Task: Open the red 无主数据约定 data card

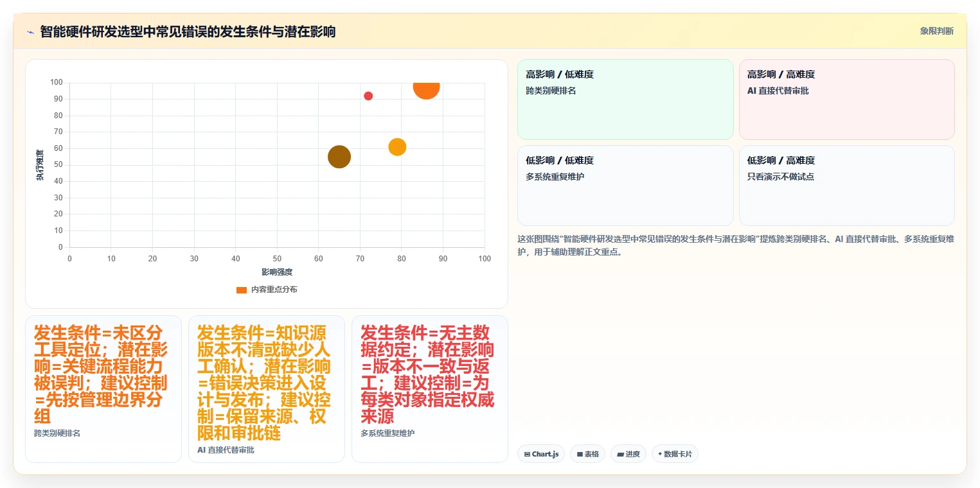Action: [x=430, y=389]
